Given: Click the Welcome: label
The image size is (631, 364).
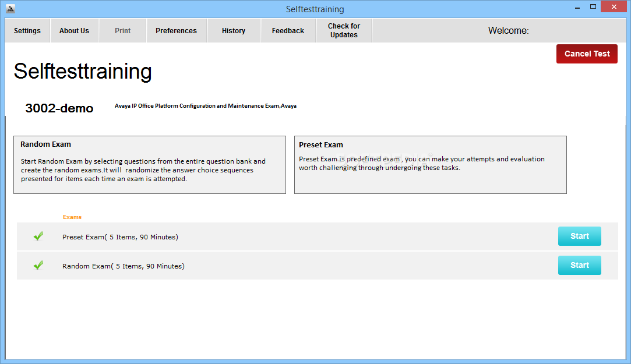Looking at the screenshot, I should coord(508,30).
